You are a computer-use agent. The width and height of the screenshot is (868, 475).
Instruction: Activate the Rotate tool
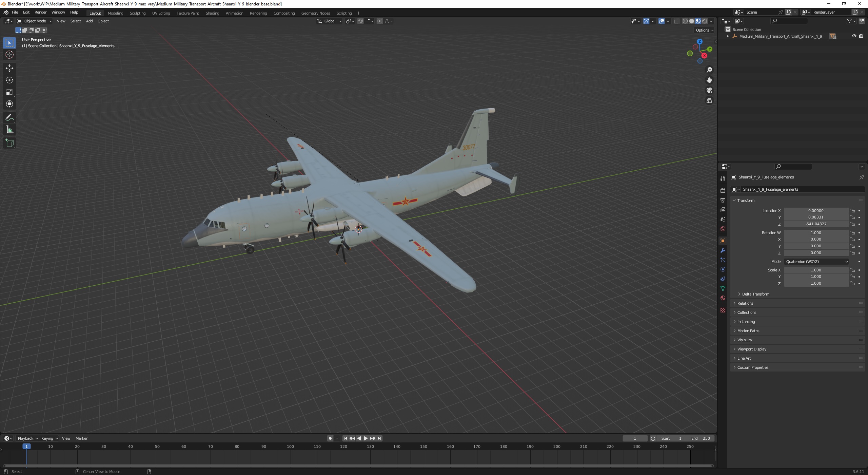point(9,80)
